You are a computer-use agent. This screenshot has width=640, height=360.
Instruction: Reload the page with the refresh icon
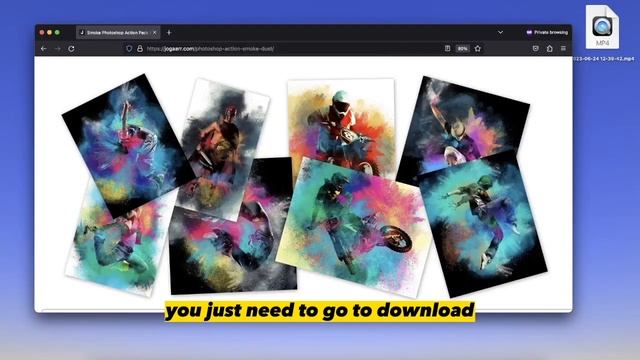click(71, 49)
